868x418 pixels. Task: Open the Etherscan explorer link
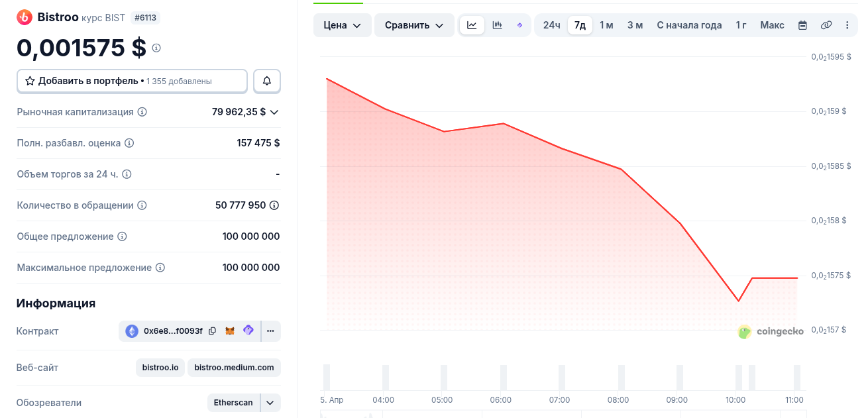click(x=233, y=403)
